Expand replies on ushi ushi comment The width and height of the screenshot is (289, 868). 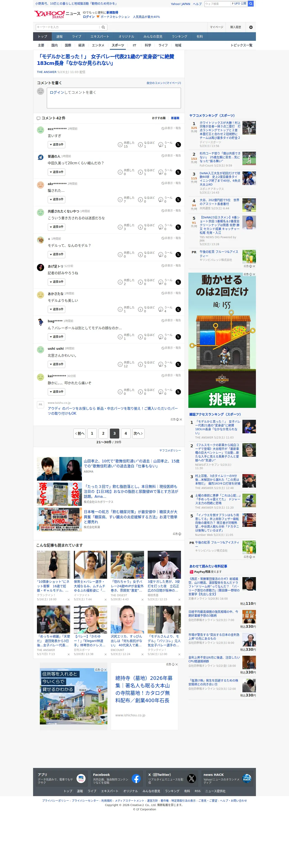click(56, 364)
